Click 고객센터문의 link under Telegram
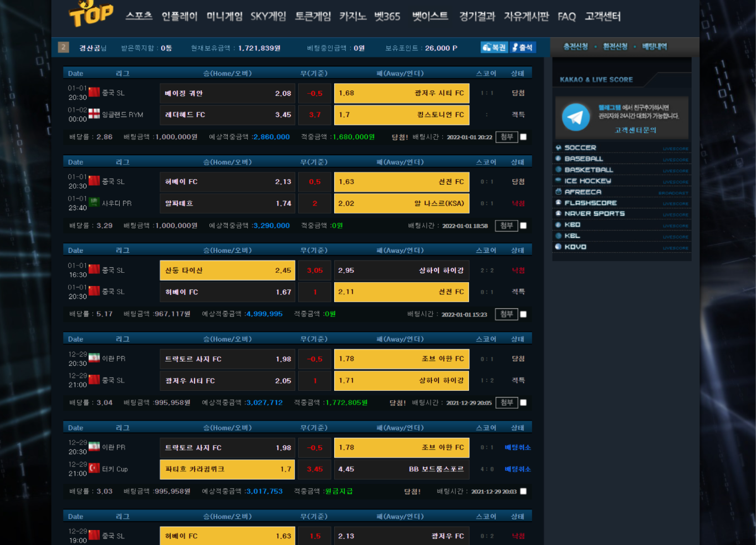The image size is (756, 545). [635, 130]
